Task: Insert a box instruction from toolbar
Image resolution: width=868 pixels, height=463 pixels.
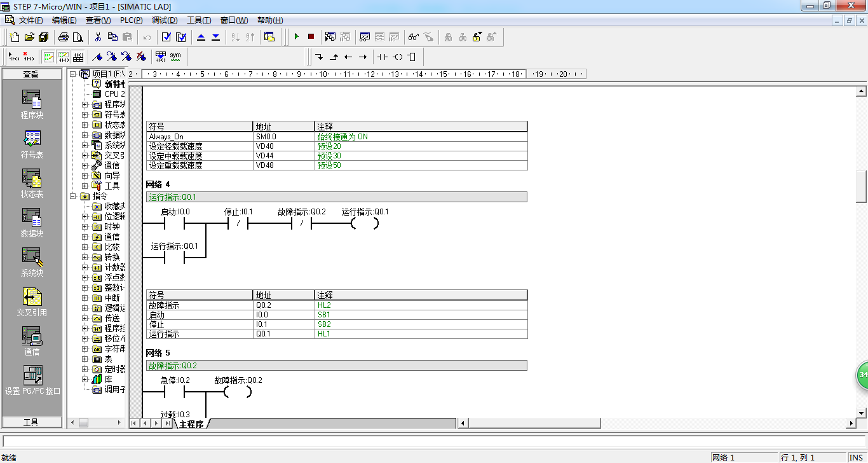Action: pyautogui.click(x=412, y=57)
